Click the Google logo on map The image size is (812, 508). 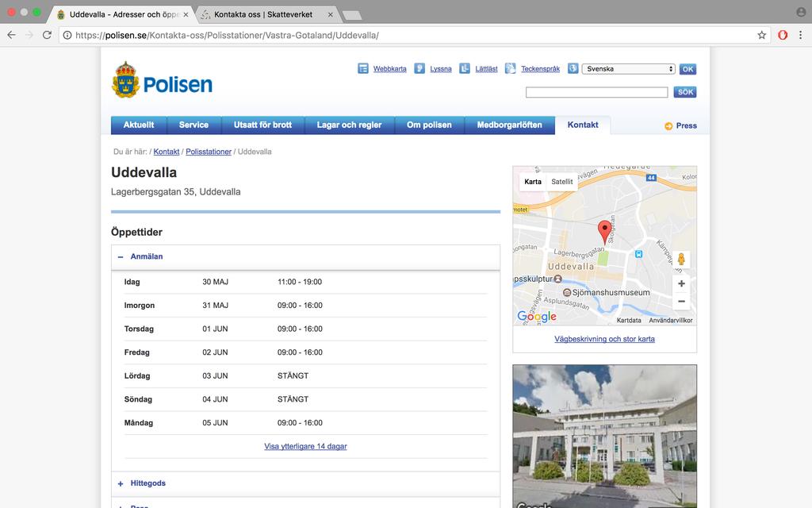537,317
